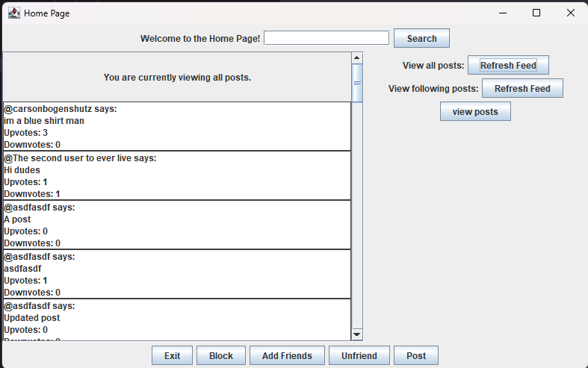Click the feed scrollbar thumb
Image resolution: width=588 pixels, height=368 pixels.
[357, 83]
